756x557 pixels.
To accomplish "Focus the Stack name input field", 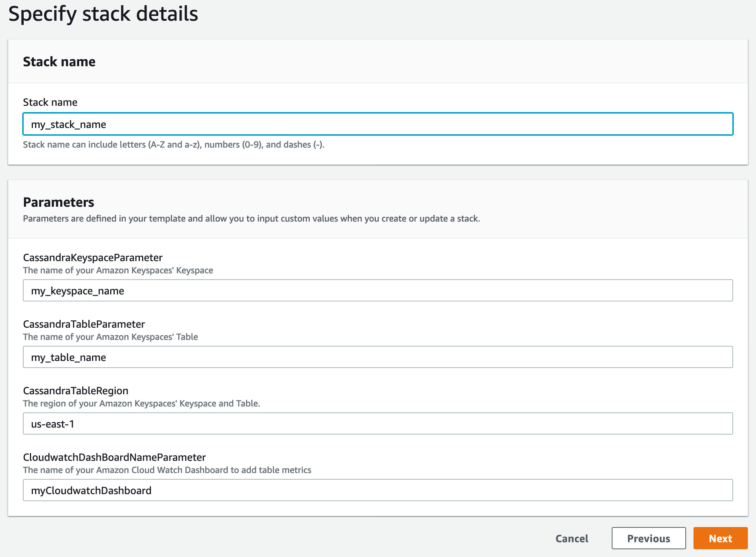I will 378,124.
